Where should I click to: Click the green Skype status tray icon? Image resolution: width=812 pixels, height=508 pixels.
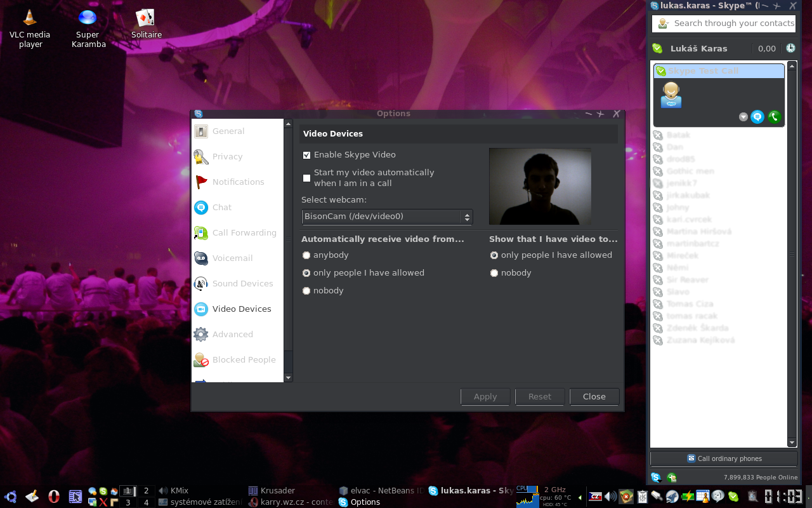(x=733, y=497)
